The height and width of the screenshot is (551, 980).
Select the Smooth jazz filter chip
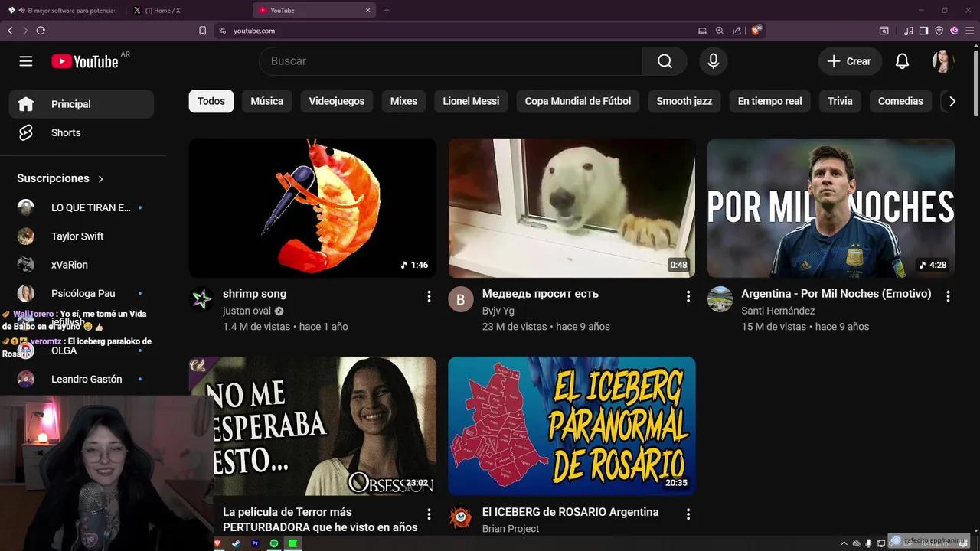click(684, 101)
